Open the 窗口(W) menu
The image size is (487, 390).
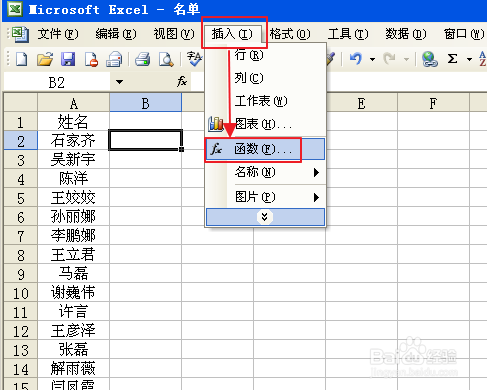pos(464,34)
